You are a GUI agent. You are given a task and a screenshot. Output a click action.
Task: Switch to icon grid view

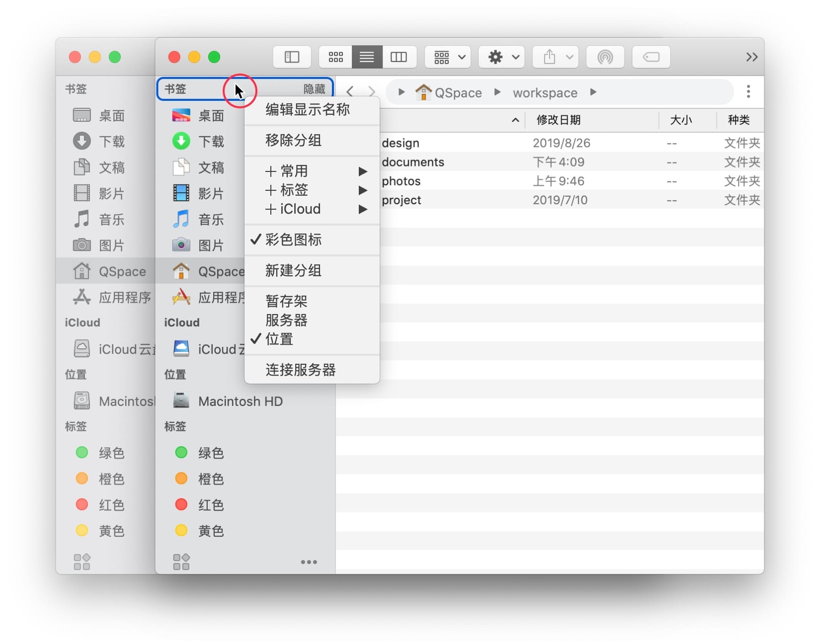[x=335, y=57]
